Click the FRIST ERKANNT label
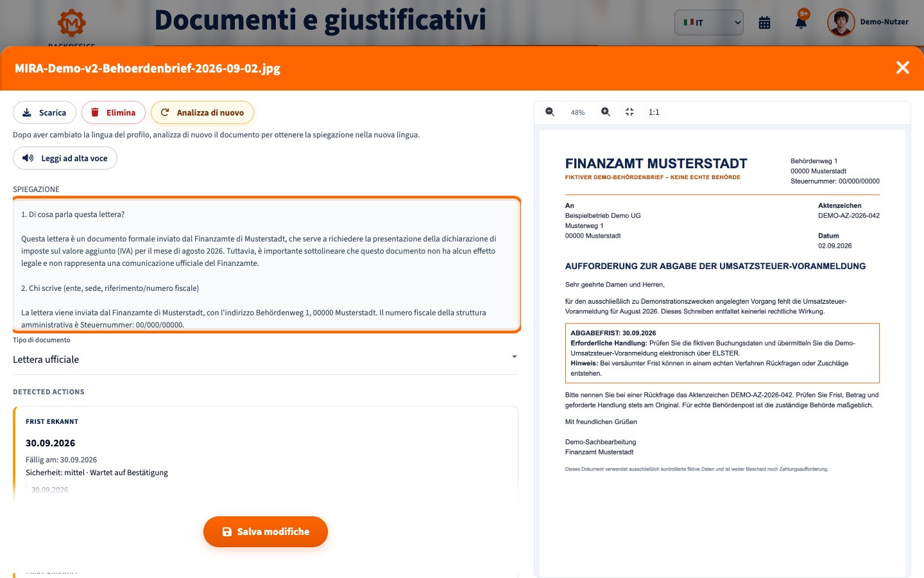The height and width of the screenshot is (578, 924). coord(52,422)
